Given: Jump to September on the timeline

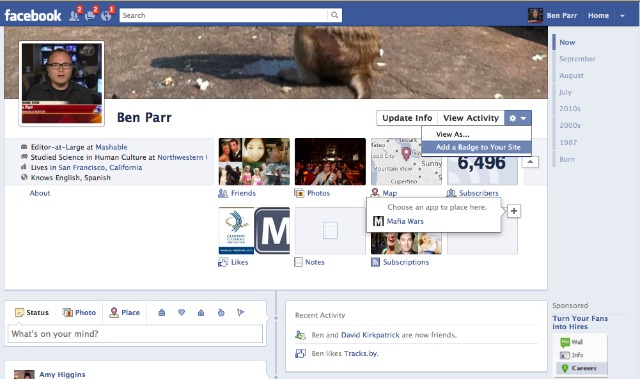Looking at the screenshot, I should 577,59.
